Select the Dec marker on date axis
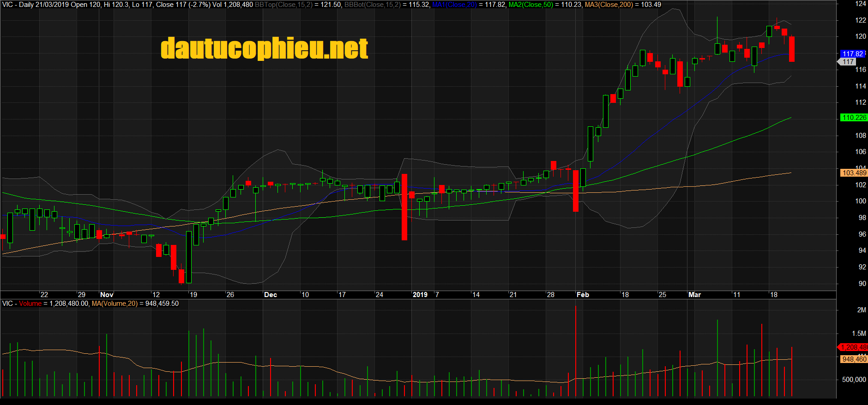The image size is (868, 405). point(271,295)
